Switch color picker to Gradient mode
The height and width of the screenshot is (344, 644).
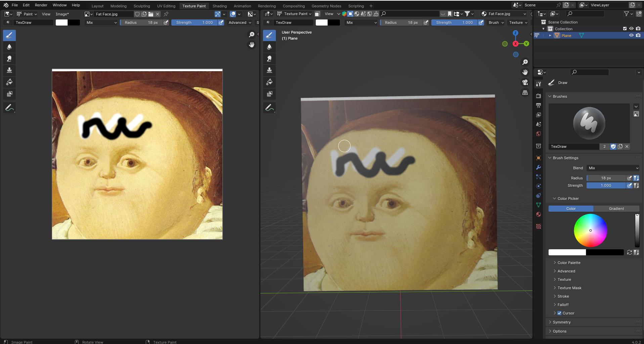(x=616, y=209)
